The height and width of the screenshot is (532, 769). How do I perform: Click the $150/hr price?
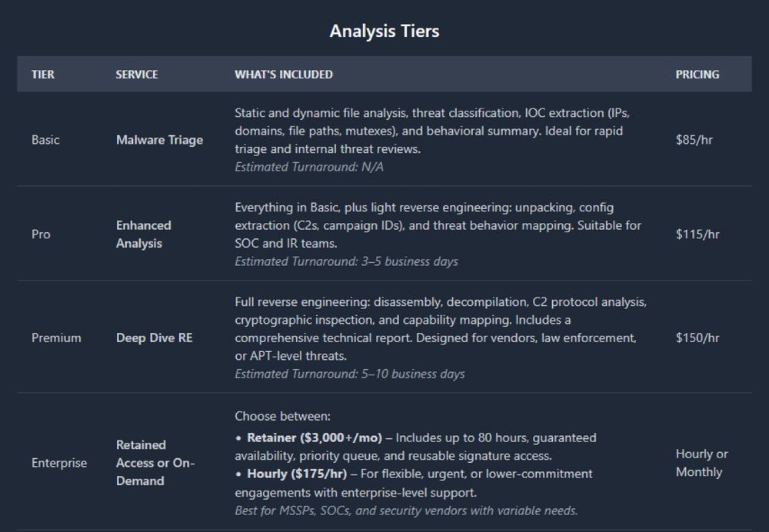(x=697, y=337)
